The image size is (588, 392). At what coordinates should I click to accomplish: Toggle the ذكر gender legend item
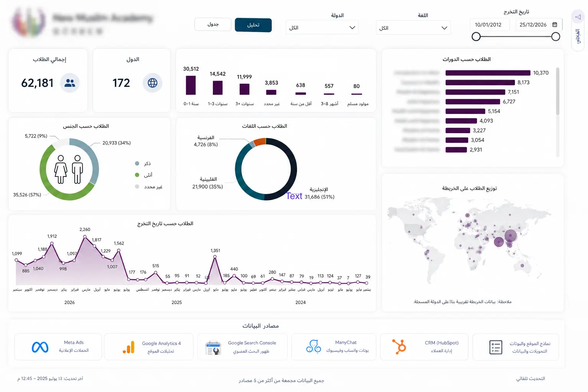click(143, 163)
